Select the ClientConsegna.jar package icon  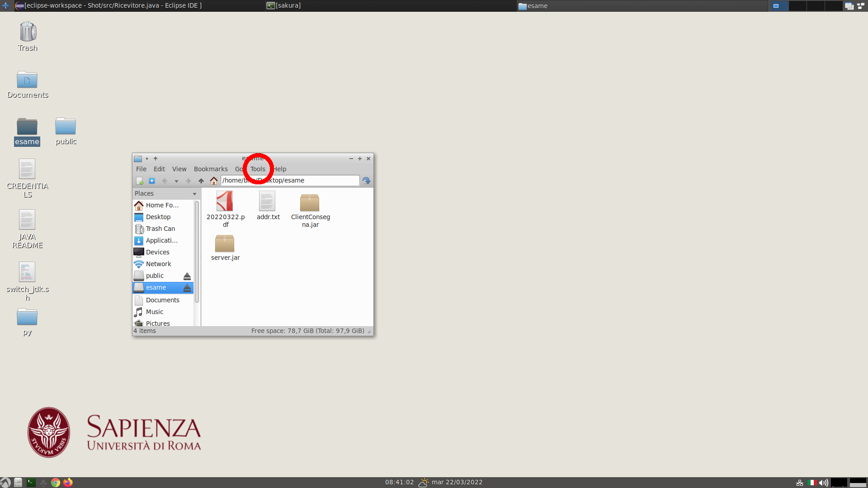pyautogui.click(x=310, y=202)
